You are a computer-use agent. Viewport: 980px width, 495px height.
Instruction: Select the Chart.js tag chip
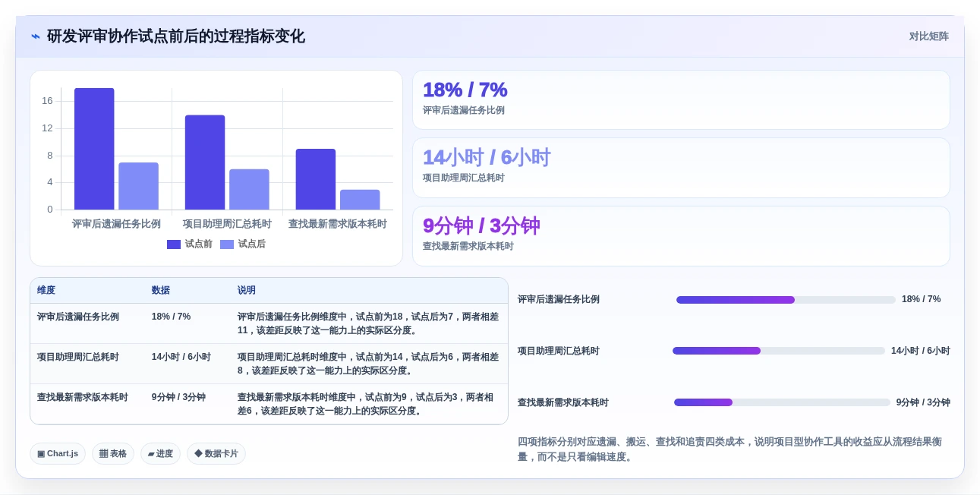click(x=58, y=454)
